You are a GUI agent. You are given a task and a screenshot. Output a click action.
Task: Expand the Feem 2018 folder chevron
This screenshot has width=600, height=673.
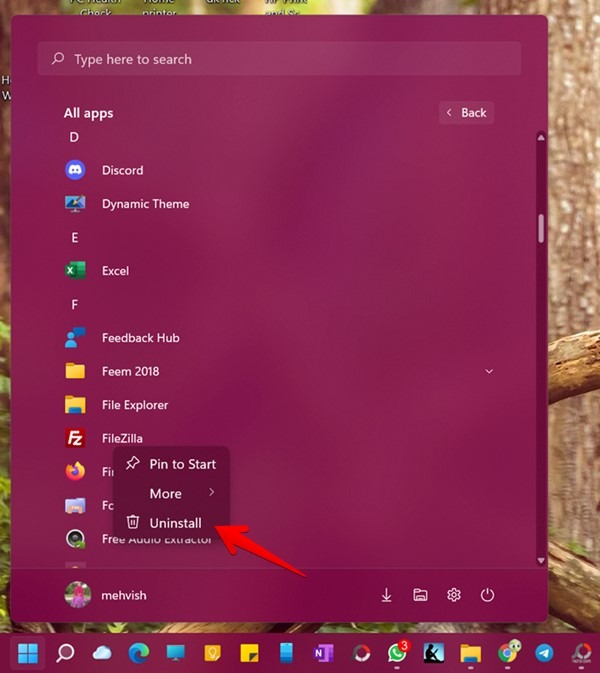pos(489,371)
